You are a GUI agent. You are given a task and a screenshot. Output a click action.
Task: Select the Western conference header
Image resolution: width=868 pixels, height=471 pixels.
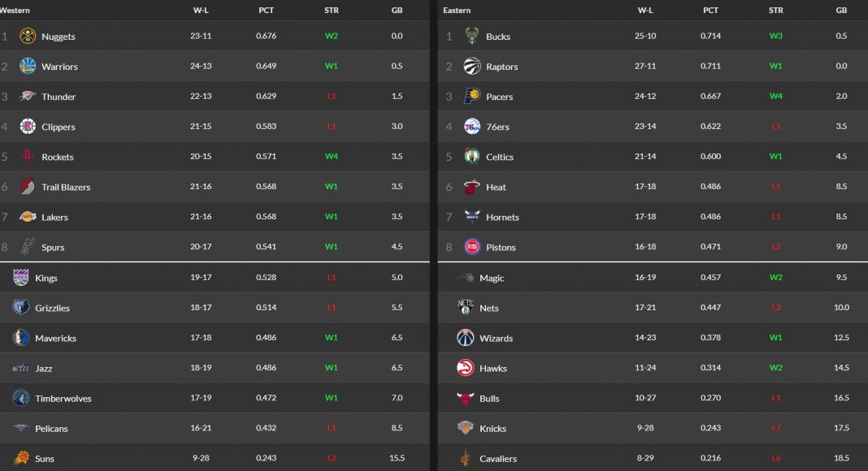pos(14,11)
